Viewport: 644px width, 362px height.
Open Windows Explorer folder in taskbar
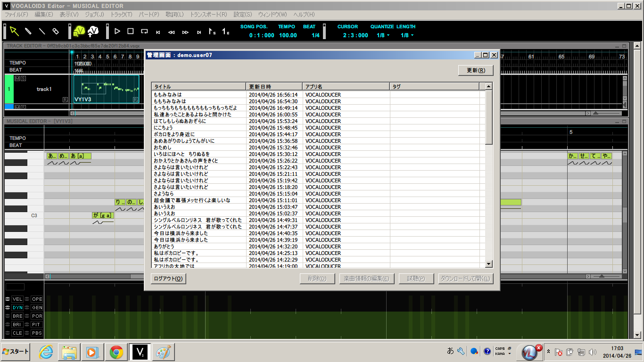69,352
